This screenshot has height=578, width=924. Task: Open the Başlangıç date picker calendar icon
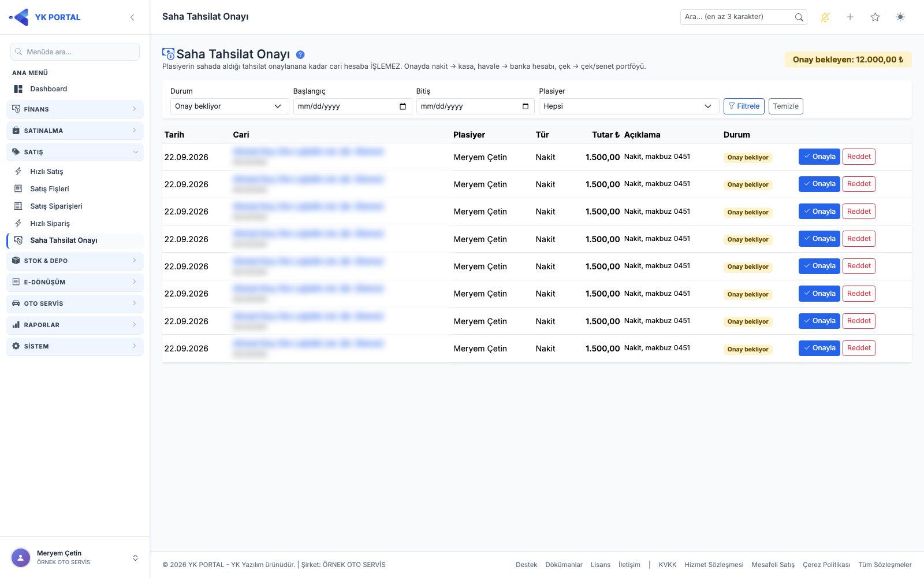[x=403, y=106]
